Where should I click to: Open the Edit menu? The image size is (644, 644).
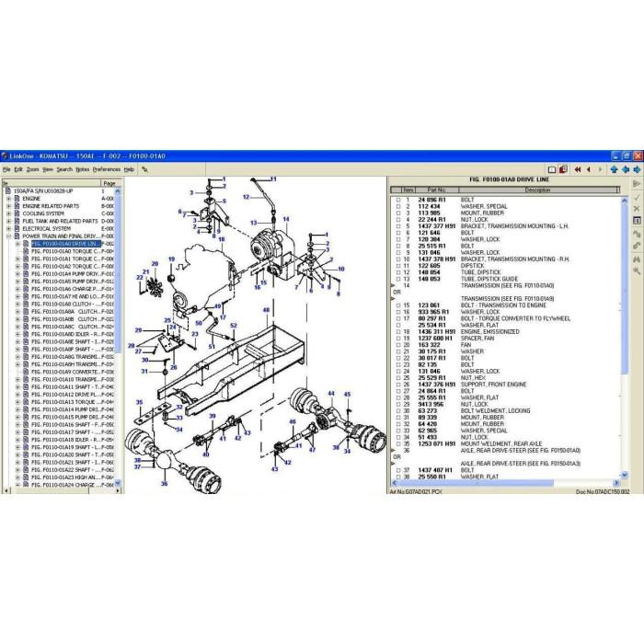[x=18, y=169]
